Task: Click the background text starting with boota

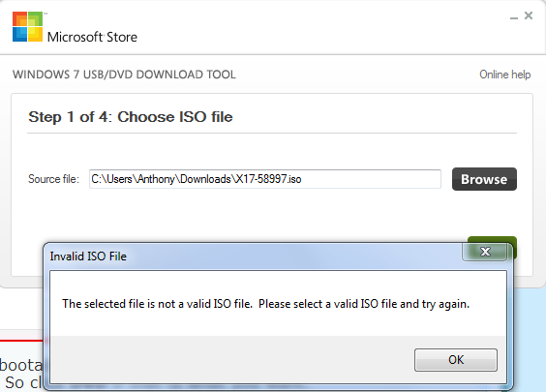Action: pos(21,365)
